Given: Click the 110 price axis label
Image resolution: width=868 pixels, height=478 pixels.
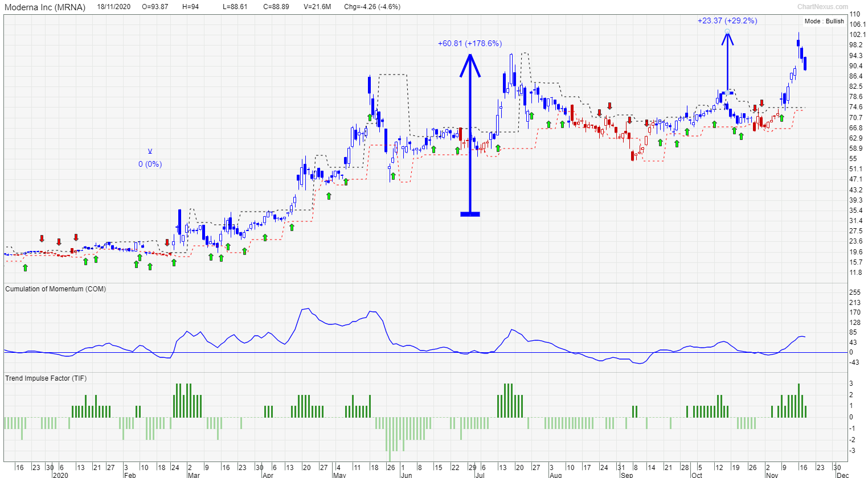Looking at the screenshot, I should [x=855, y=14].
